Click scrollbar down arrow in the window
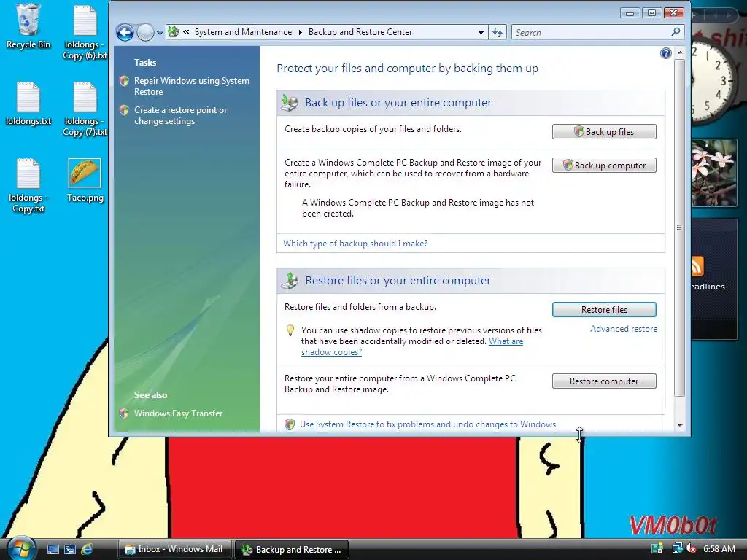The width and height of the screenshot is (747, 560). pos(680,425)
